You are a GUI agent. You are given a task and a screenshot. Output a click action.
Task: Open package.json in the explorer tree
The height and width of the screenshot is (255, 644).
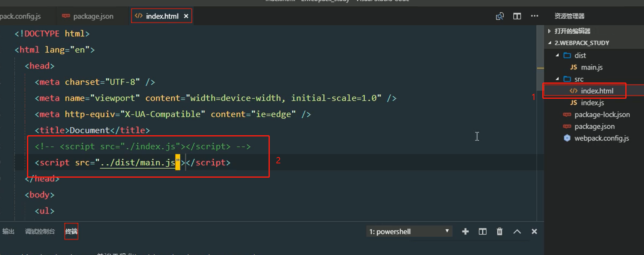click(x=594, y=127)
